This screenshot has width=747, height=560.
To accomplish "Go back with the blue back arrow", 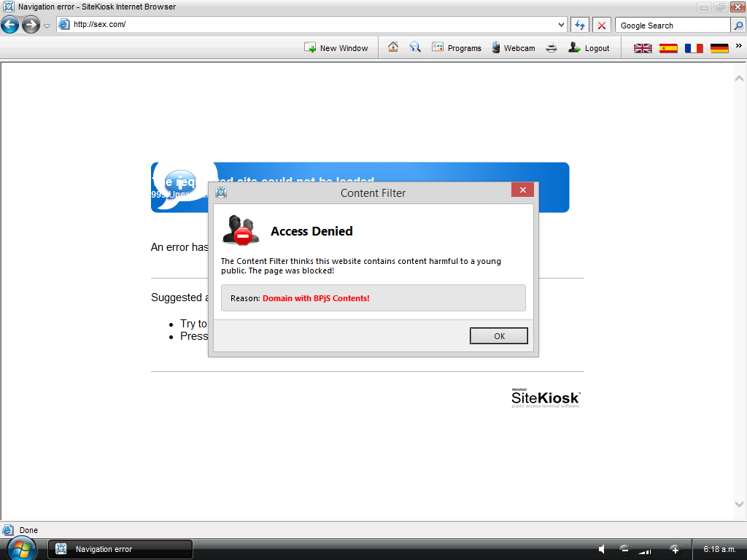I will (x=10, y=26).
